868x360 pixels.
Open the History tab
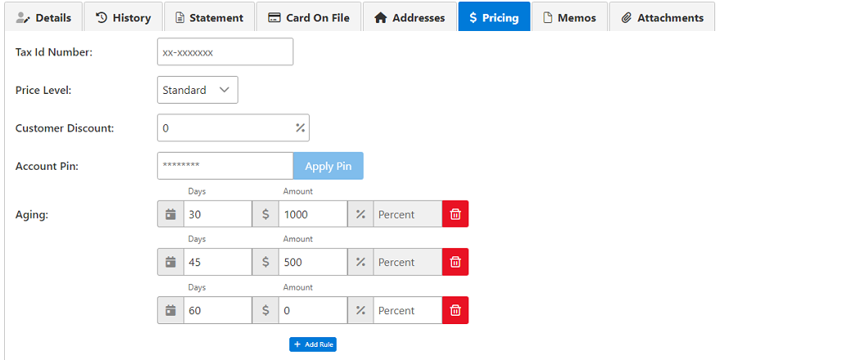pyautogui.click(x=123, y=17)
